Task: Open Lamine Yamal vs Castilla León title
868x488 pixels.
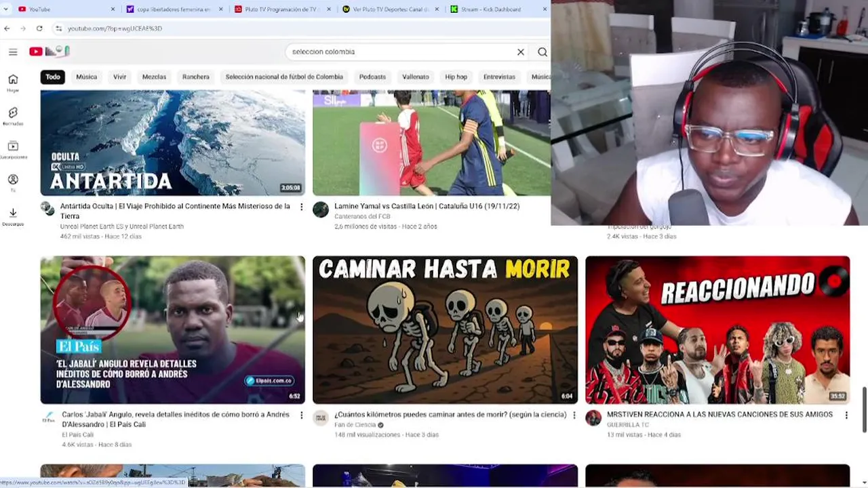Action: (427, 206)
